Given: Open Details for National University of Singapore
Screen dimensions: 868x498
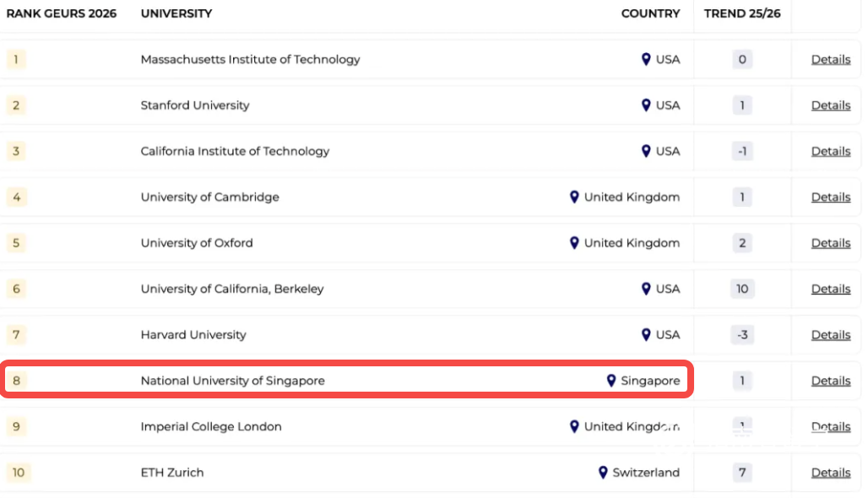Looking at the screenshot, I should point(830,381).
